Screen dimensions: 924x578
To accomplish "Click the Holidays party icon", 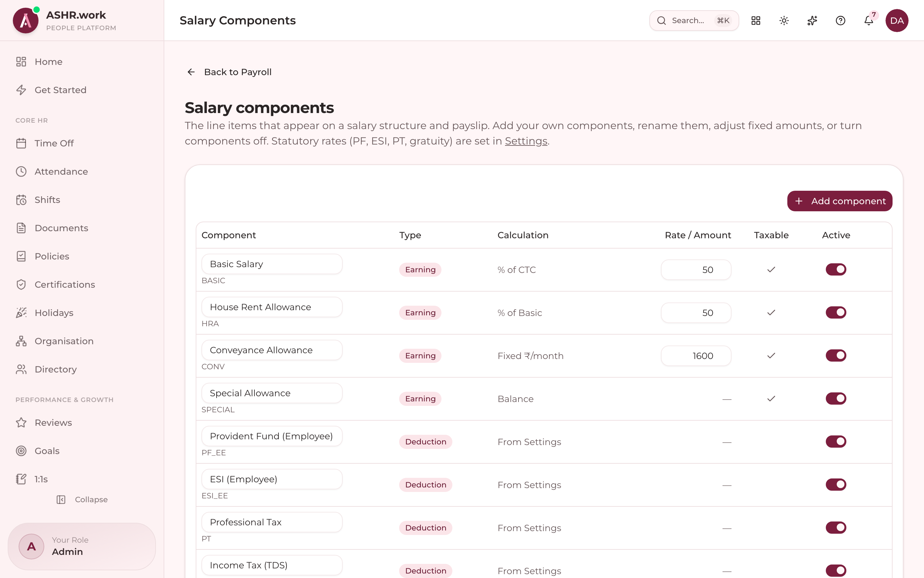I will [x=21, y=313].
